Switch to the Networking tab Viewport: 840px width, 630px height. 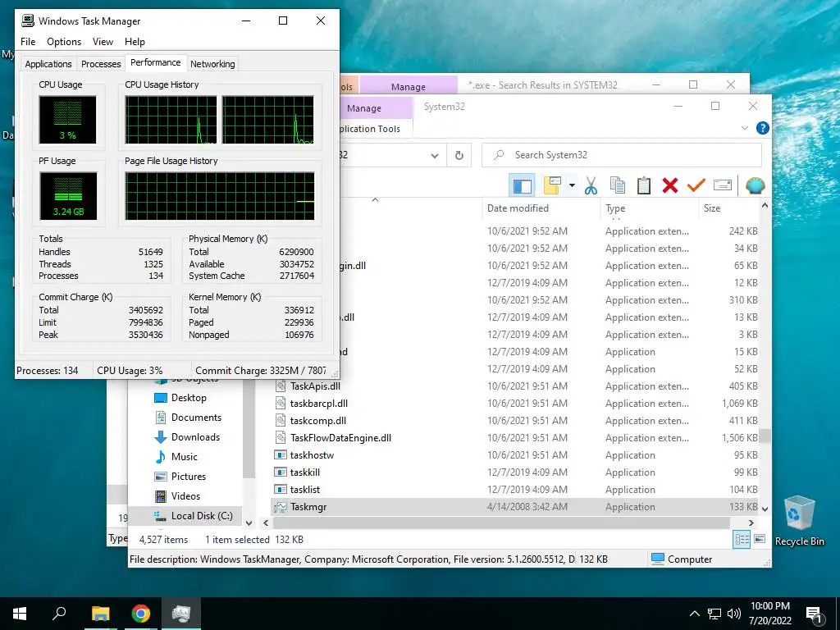tap(212, 64)
